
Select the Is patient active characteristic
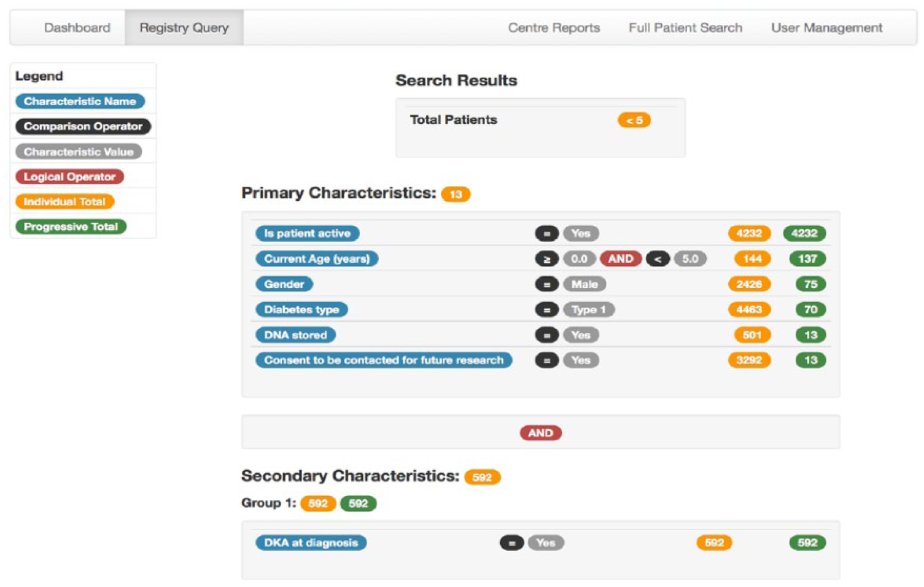click(308, 233)
